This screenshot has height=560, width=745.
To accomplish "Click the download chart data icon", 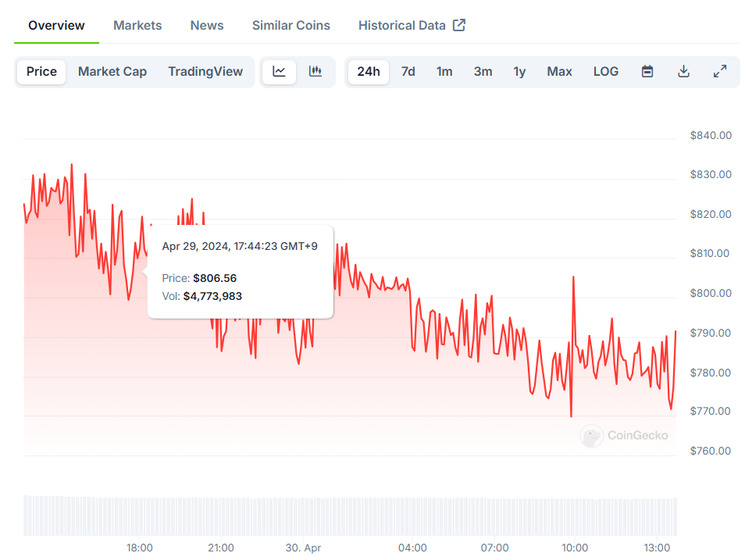I will pos(683,72).
